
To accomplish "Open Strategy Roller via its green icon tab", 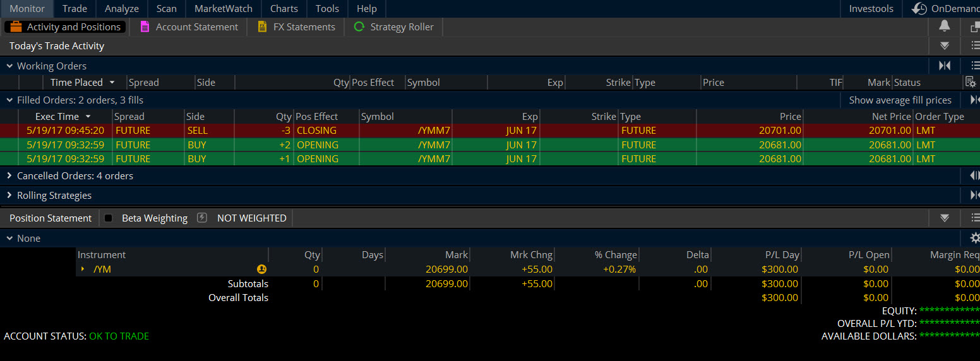I will (359, 27).
